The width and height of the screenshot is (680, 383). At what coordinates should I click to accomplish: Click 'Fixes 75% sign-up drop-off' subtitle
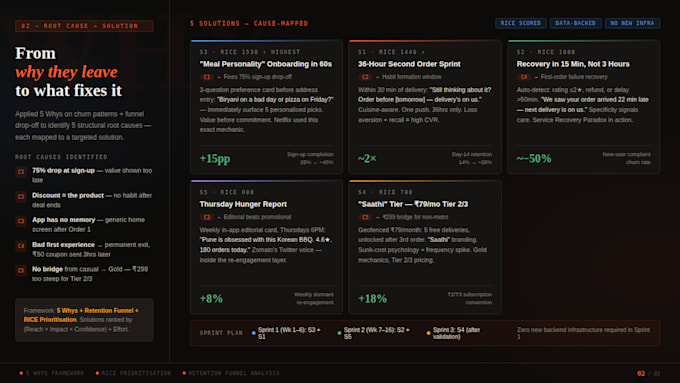[x=258, y=77]
